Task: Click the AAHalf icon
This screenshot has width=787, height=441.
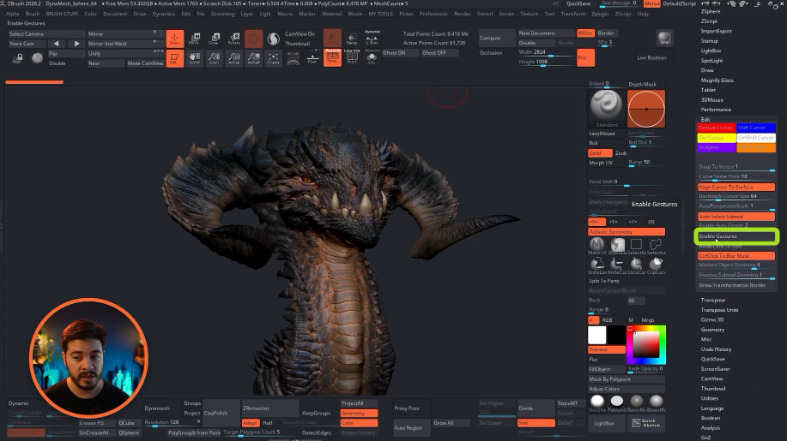Action: 253,58
